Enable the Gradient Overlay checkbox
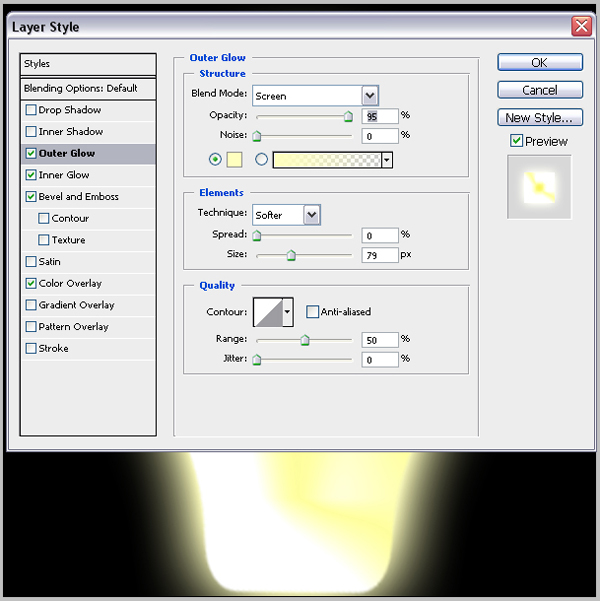The height and width of the screenshot is (601, 600). pos(31,305)
